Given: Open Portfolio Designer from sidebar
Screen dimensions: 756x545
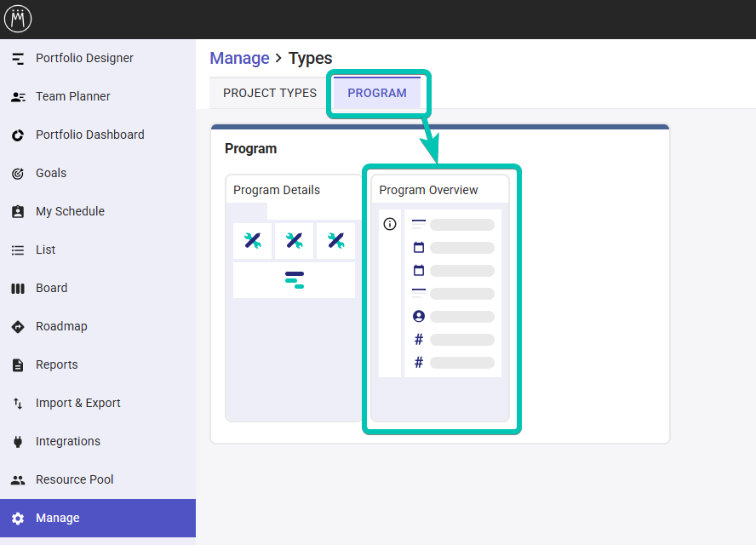Looking at the screenshot, I should [84, 58].
